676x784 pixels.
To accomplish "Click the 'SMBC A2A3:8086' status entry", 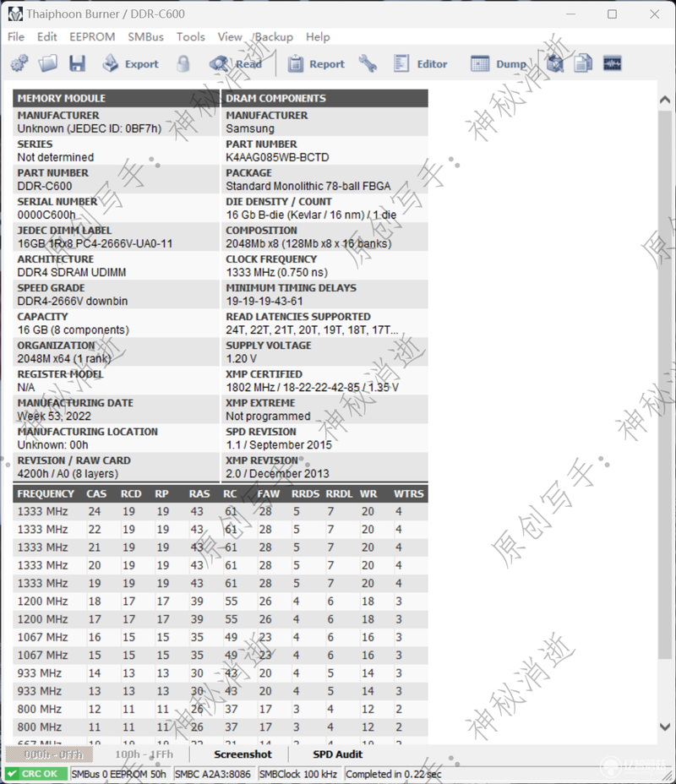I will pos(212,774).
